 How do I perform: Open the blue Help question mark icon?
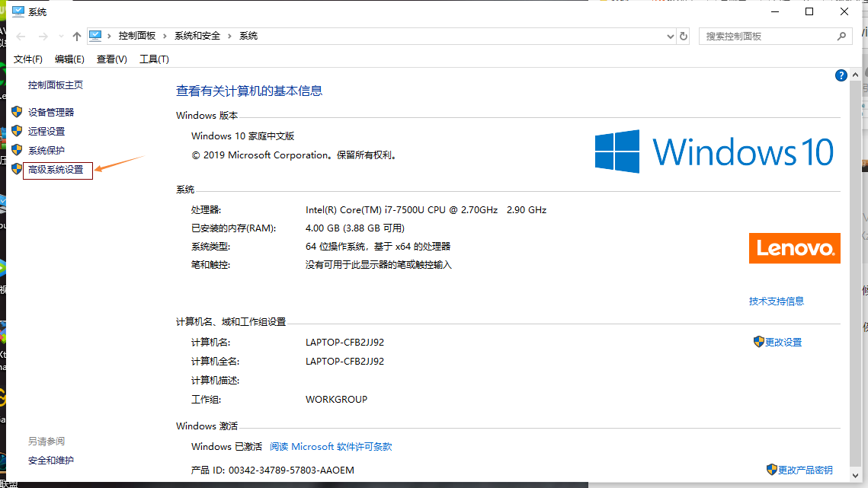pyautogui.click(x=841, y=76)
